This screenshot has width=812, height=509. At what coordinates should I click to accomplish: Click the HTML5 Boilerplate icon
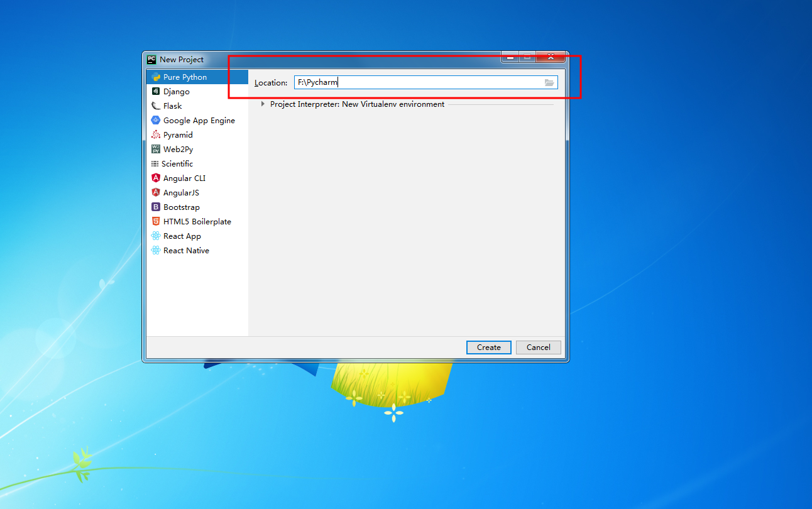point(156,222)
